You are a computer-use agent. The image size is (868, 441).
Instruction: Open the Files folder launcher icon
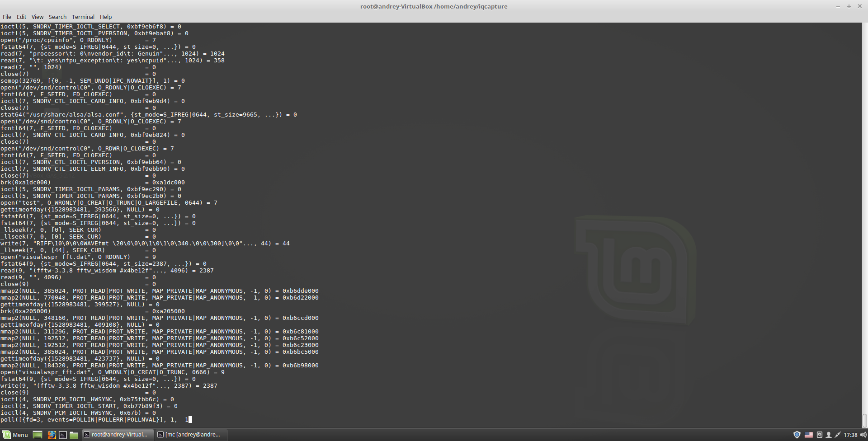pyautogui.click(x=74, y=435)
